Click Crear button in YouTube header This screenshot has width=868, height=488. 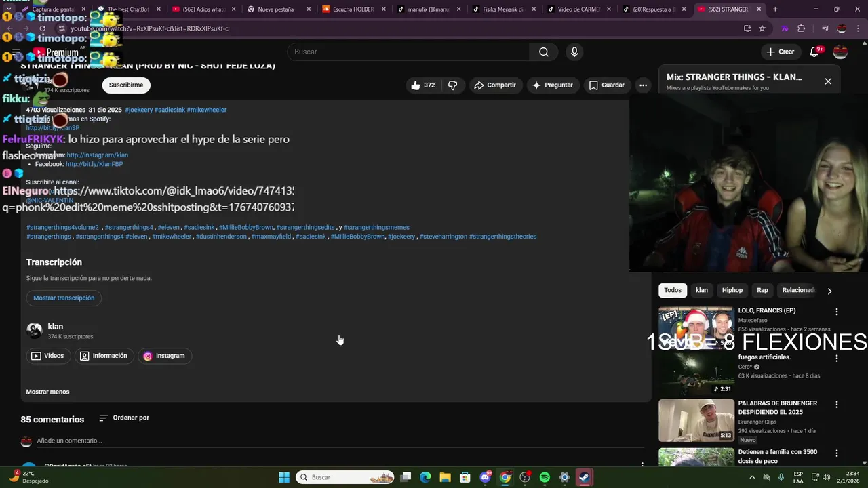point(781,52)
